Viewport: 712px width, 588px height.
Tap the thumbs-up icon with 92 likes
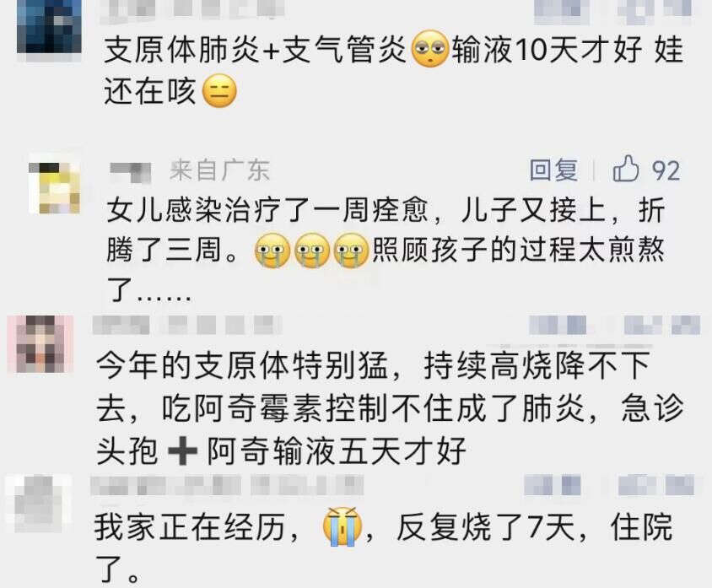click(626, 169)
